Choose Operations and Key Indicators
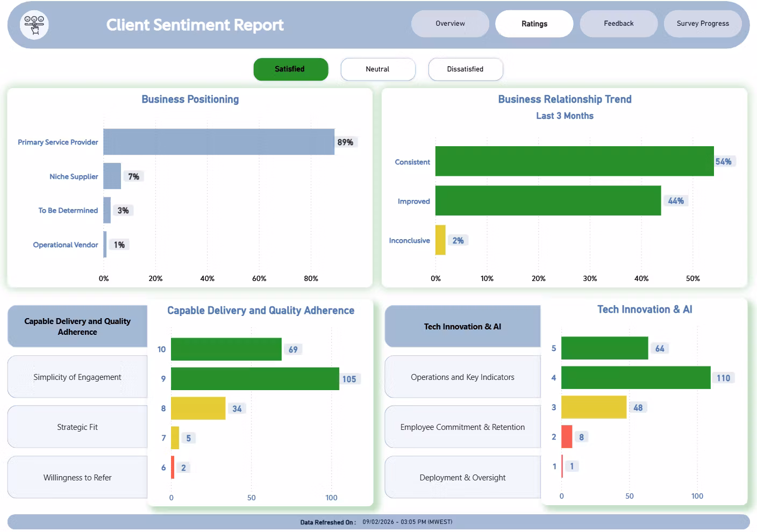 (462, 377)
